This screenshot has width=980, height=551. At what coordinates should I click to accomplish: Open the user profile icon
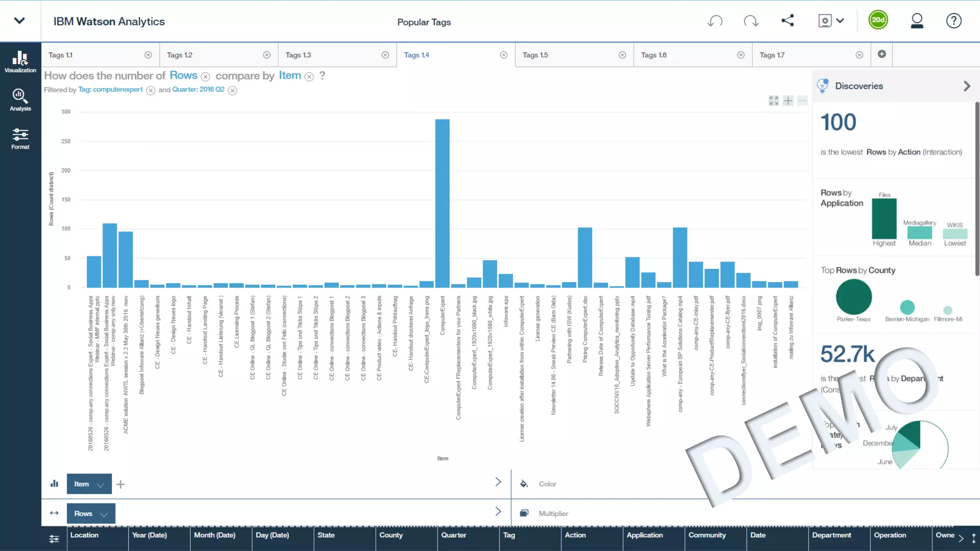click(x=916, y=21)
